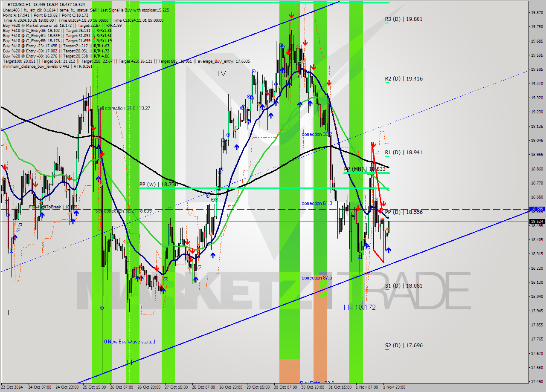
Task: Click the 'FSB-HighToBreak | 18.599' label
Action: 53,207
